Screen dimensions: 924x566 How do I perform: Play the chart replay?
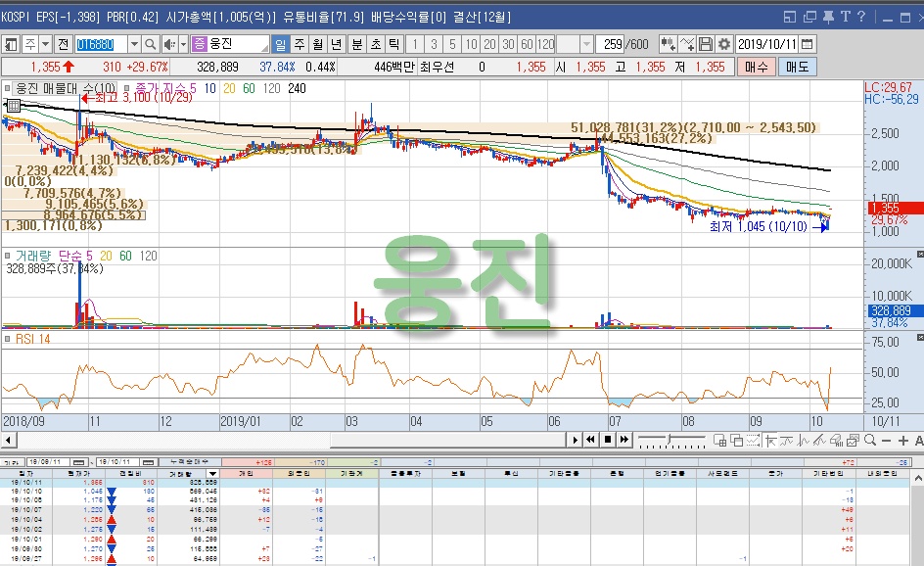pyautogui.click(x=576, y=440)
